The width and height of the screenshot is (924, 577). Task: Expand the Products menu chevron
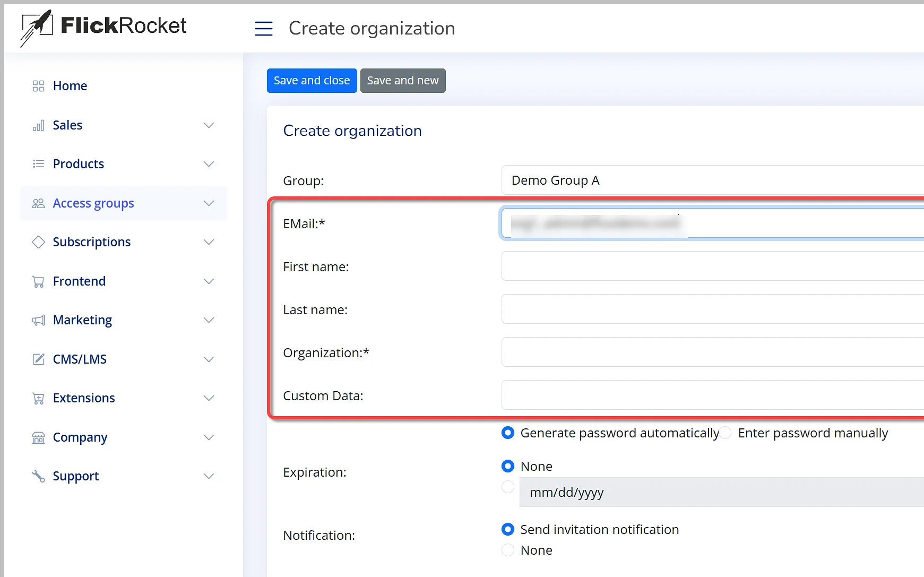(209, 164)
